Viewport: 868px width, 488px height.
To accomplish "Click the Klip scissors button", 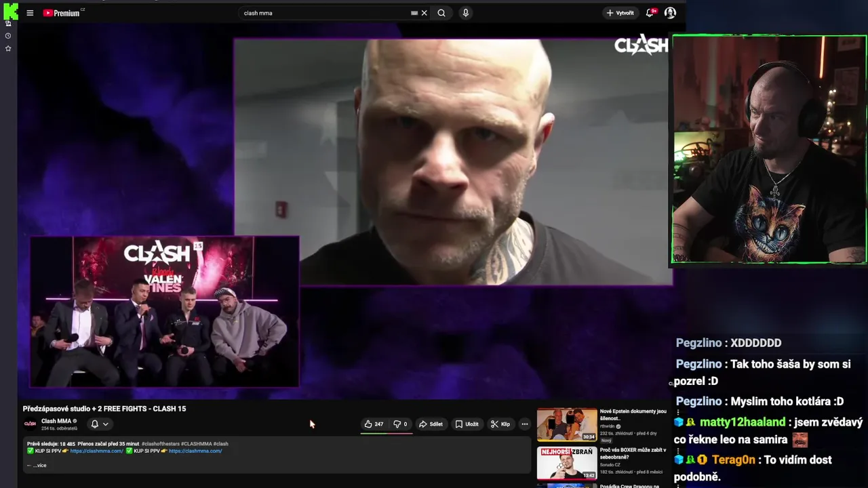I will [x=500, y=424].
